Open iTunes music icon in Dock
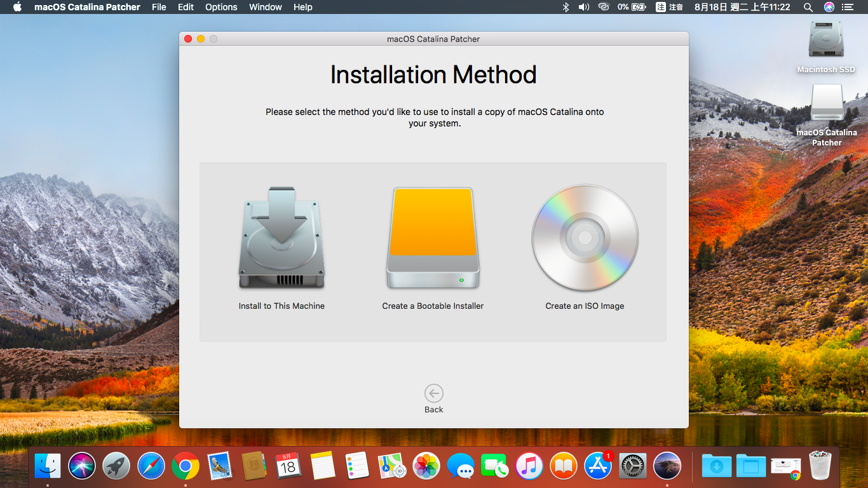The width and height of the screenshot is (868, 488). [x=529, y=466]
